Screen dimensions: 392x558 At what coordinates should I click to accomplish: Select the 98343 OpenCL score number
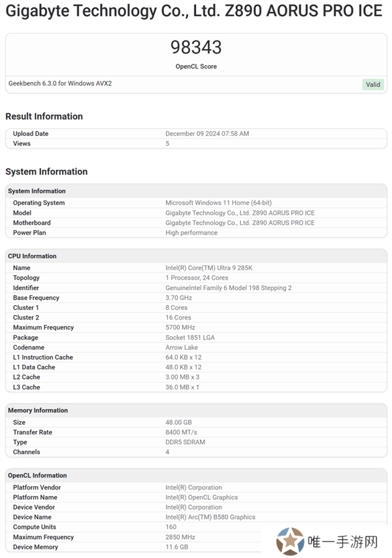click(x=196, y=47)
